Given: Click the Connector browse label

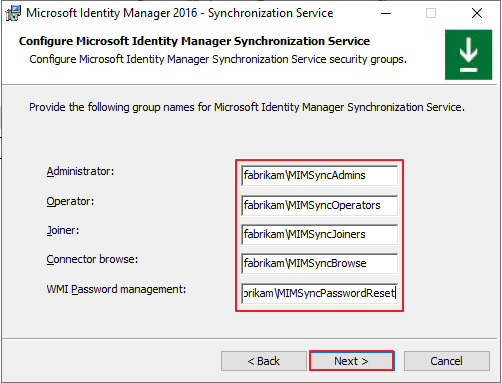Looking at the screenshot, I should pyautogui.click(x=92, y=259).
